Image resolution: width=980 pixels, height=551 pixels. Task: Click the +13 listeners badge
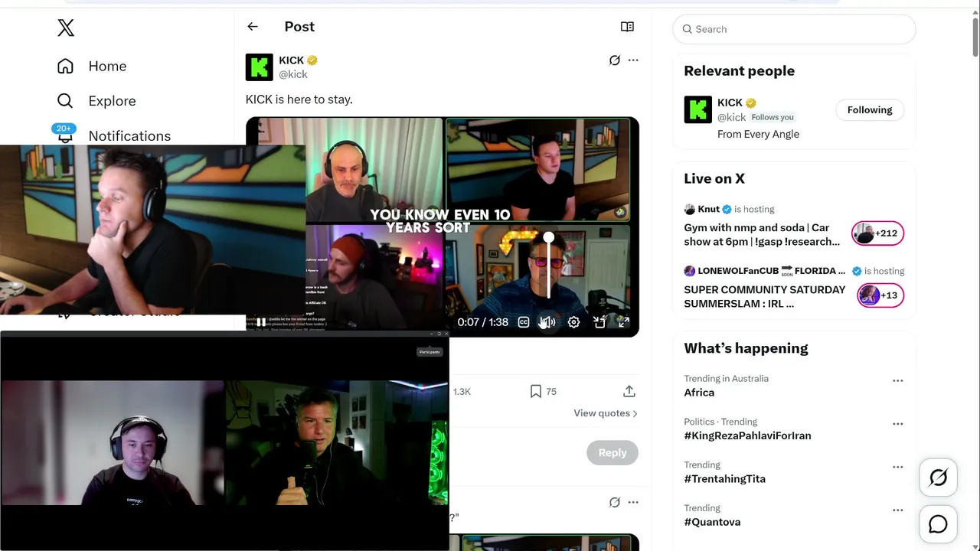coord(880,295)
